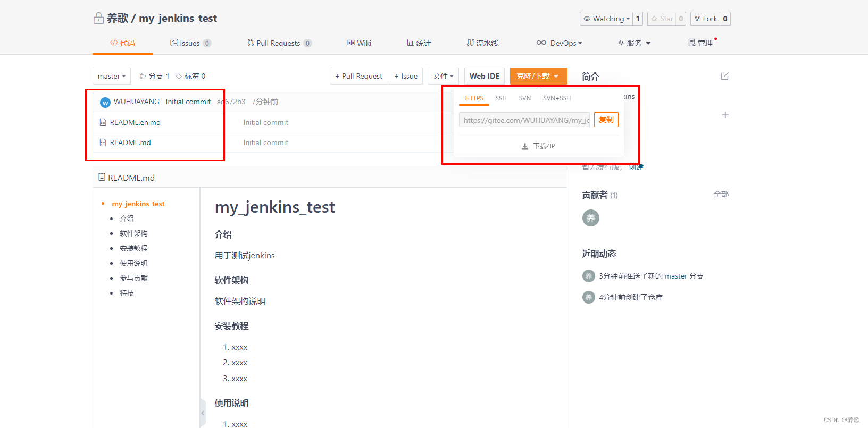Click the 创建 release link
The image size is (868, 428).
click(x=636, y=167)
